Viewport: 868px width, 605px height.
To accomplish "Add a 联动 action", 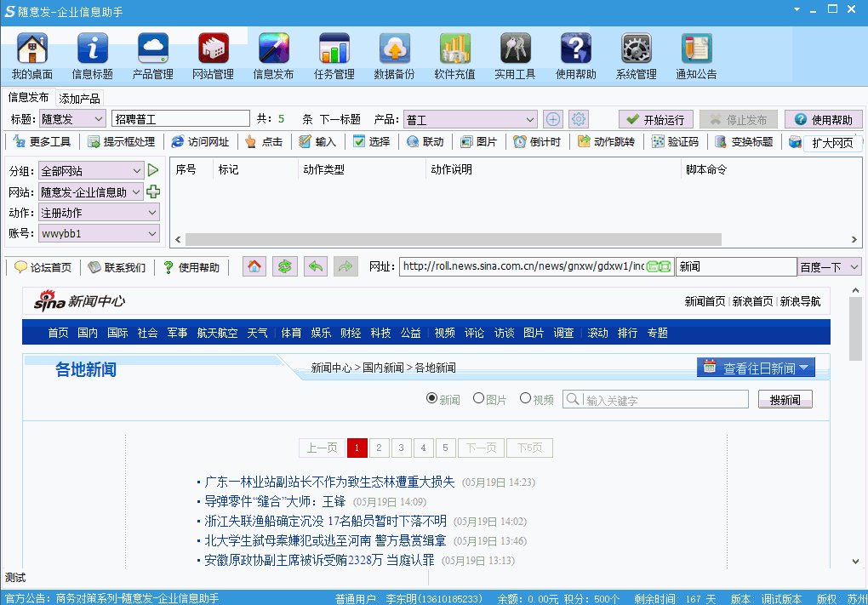I will [x=425, y=142].
